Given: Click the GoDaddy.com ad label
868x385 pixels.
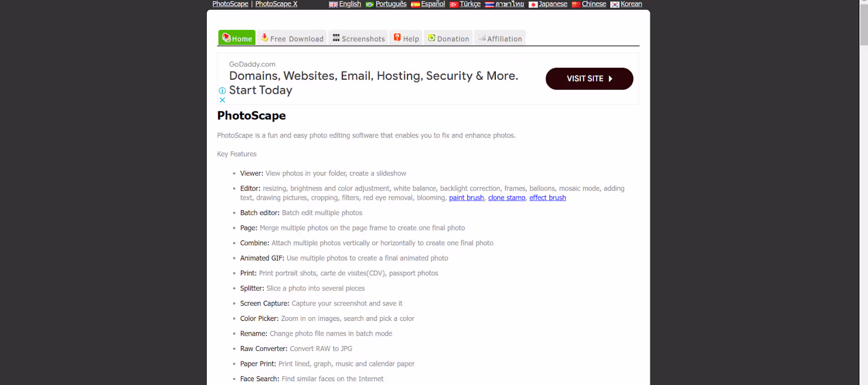Looking at the screenshot, I should tap(252, 64).
